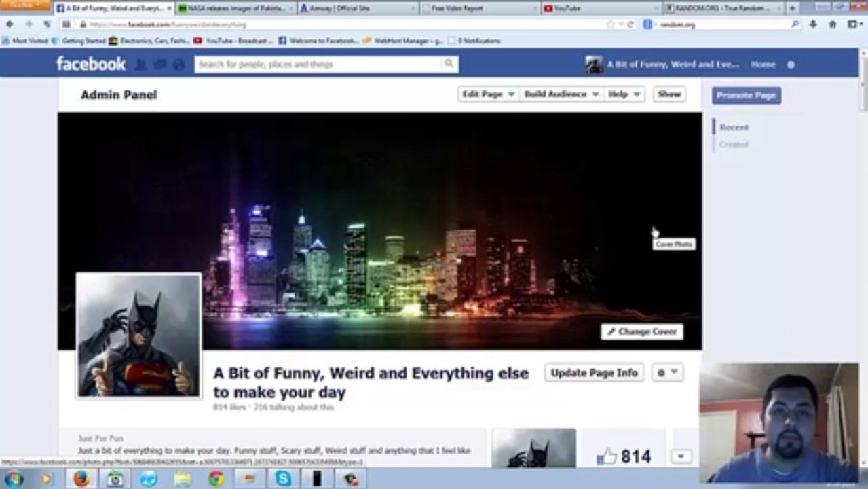Expand the Build Audience dropdown

pos(561,94)
